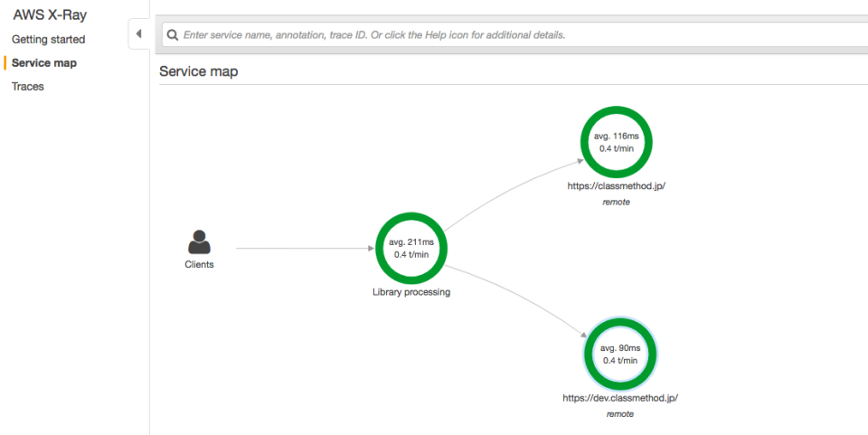
Task: Click the avg. 211ms statistic text
Action: 411,242
